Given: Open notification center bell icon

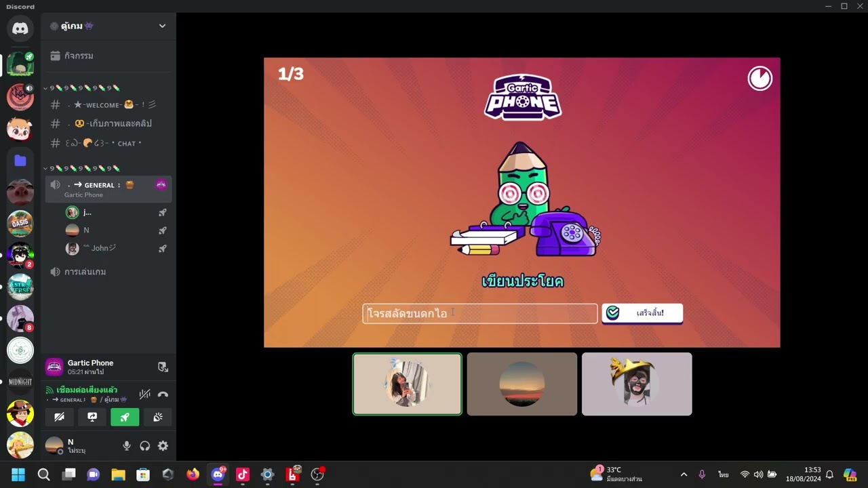Looking at the screenshot, I should click(x=829, y=474).
